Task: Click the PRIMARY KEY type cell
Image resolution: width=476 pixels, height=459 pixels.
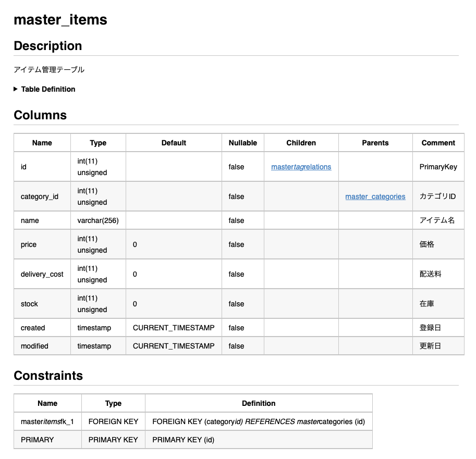Action: click(x=113, y=440)
